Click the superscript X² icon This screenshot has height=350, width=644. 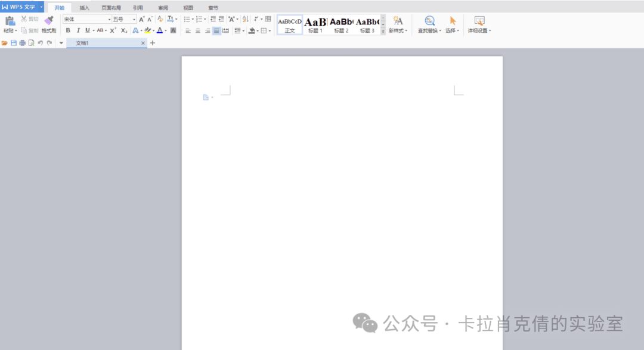[113, 30]
